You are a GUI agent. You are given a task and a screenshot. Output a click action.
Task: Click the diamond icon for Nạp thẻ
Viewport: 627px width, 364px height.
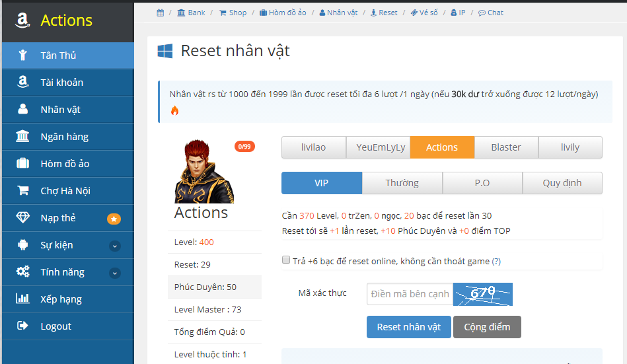pyautogui.click(x=23, y=218)
